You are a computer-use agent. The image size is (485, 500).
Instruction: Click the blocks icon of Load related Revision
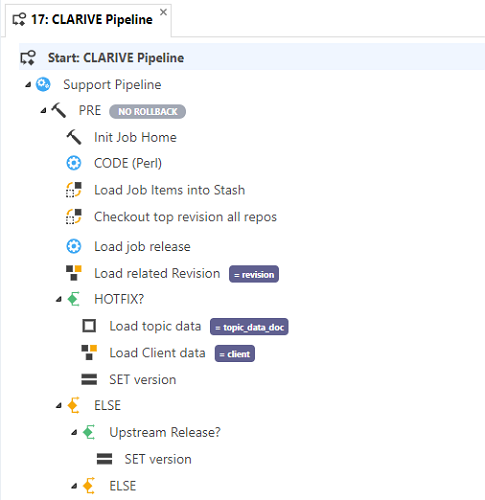point(74,273)
